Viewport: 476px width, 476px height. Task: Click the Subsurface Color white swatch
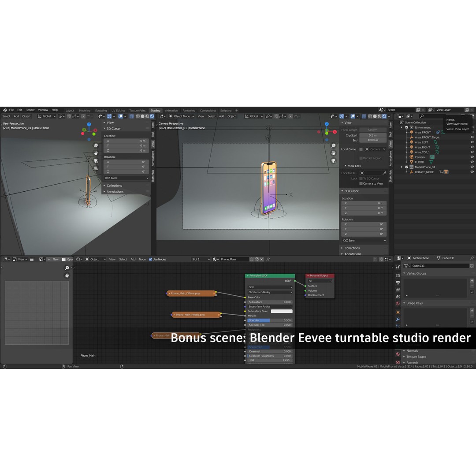coord(282,311)
